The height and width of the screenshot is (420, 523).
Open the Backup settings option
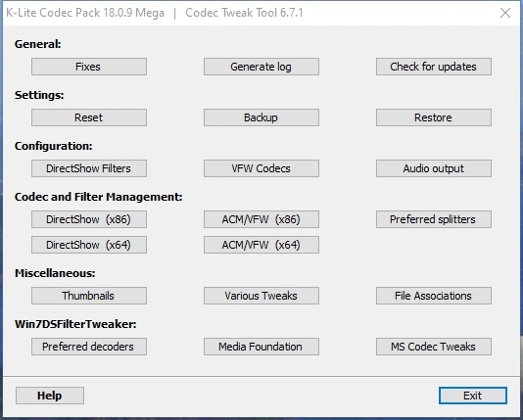(x=261, y=117)
